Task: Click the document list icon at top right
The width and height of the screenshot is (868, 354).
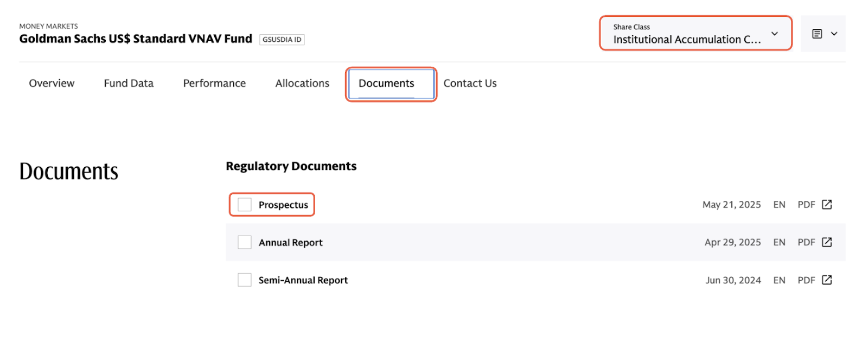Action: coord(817,34)
